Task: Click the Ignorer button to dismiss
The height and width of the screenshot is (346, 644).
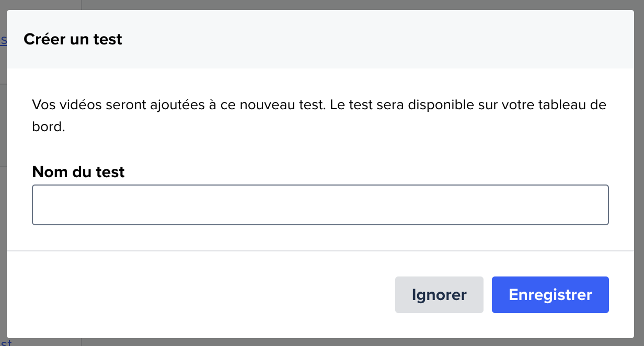Action: click(439, 294)
